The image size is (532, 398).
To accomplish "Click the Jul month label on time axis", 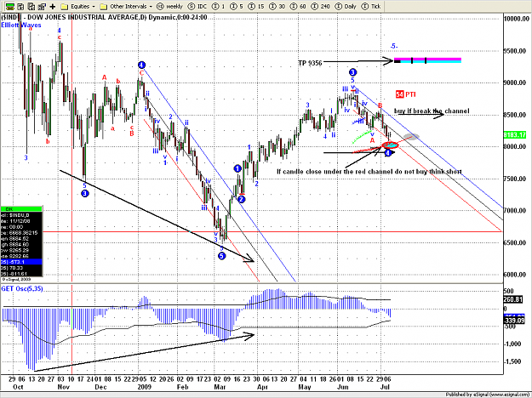I will [385, 387].
